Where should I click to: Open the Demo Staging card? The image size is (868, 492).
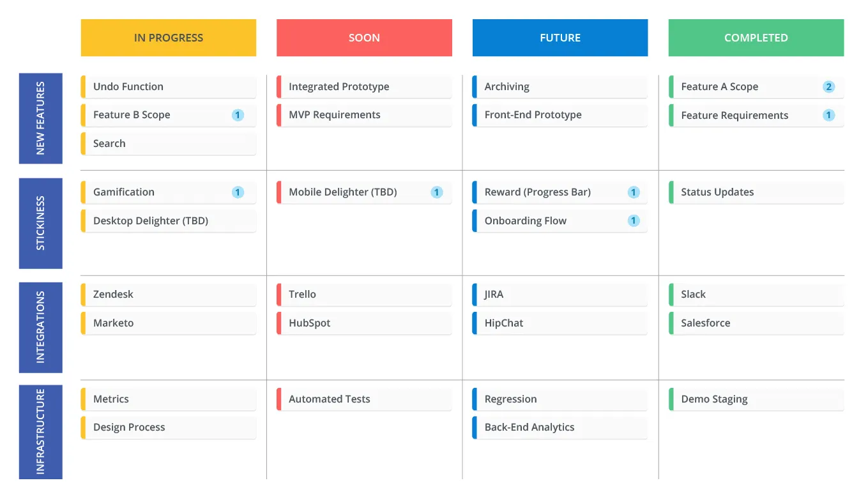756,399
